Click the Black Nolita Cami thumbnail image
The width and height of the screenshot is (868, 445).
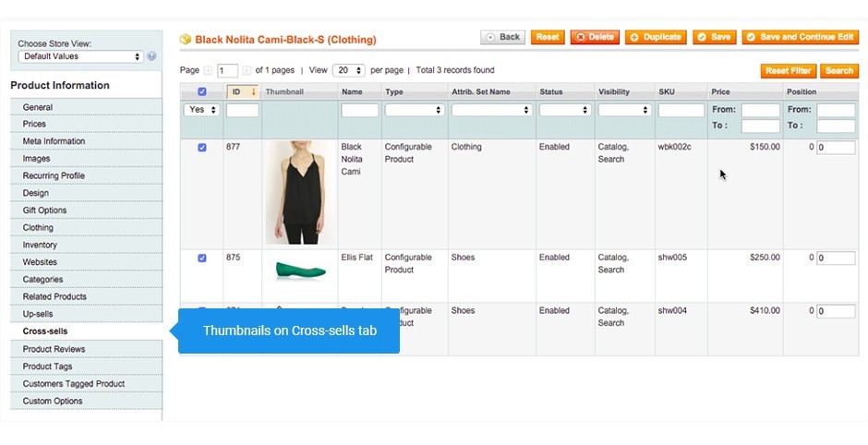[300, 192]
